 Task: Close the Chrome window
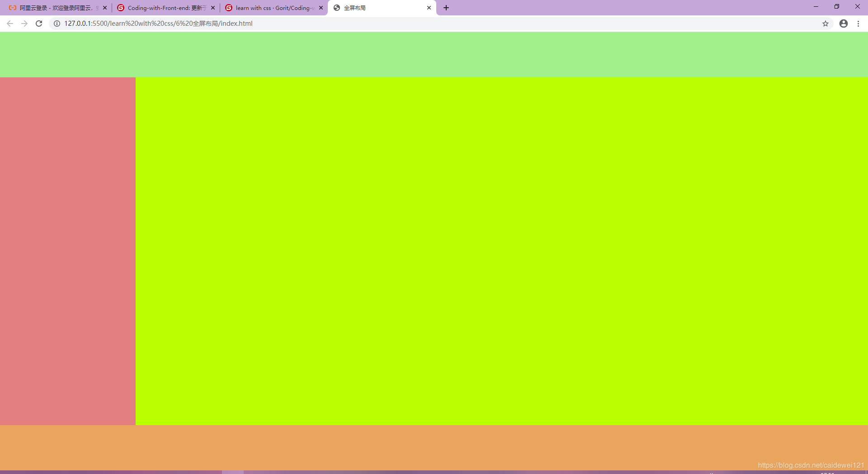858,7
